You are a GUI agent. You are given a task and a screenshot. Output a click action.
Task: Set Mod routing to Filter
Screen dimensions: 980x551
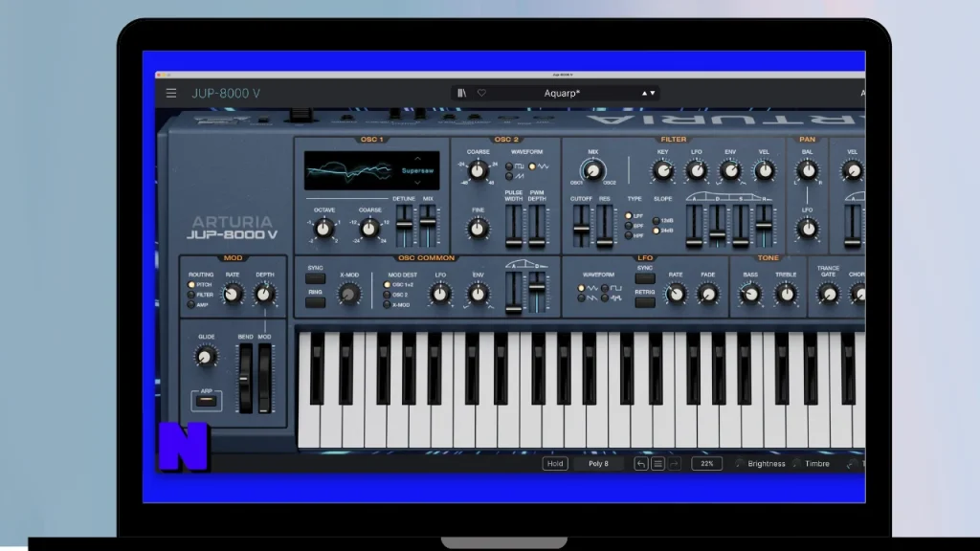pos(191,295)
